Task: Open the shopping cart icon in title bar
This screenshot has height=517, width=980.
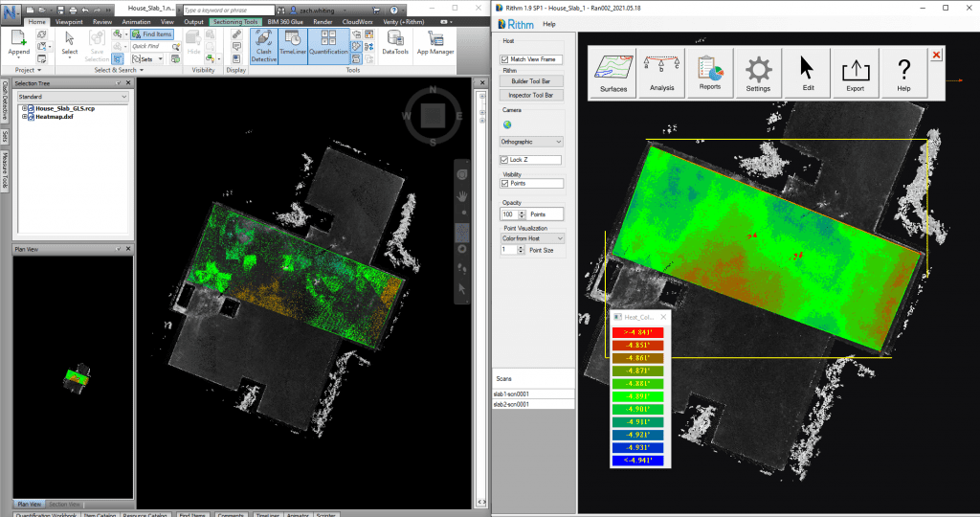Action: pyautogui.click(x=376, y=10)
